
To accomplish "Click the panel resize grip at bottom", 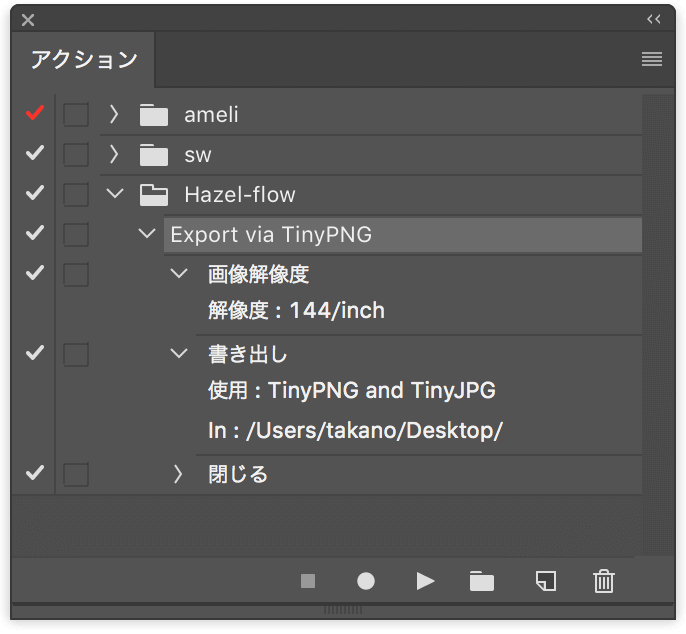I will click(x=343, y=609).
